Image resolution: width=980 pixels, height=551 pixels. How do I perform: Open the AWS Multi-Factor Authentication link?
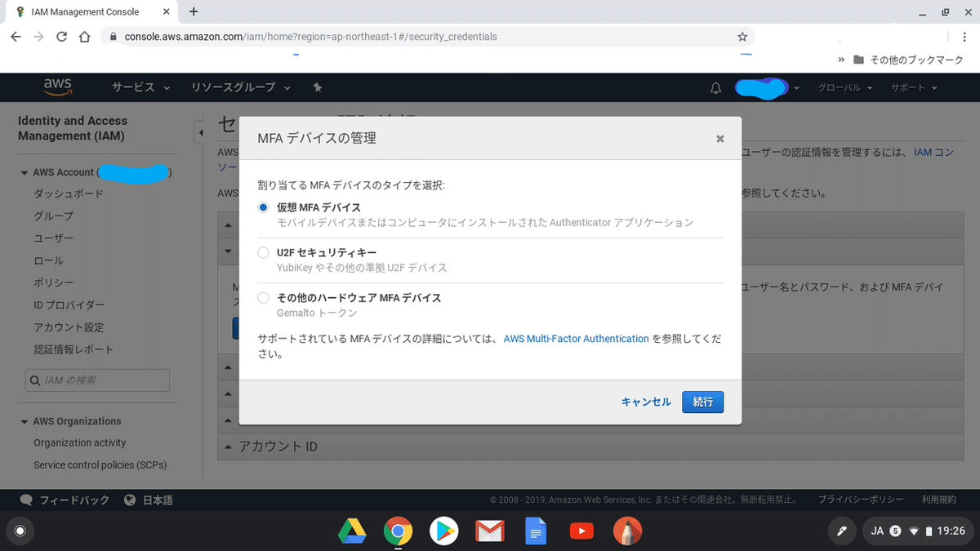coord(576,338)
